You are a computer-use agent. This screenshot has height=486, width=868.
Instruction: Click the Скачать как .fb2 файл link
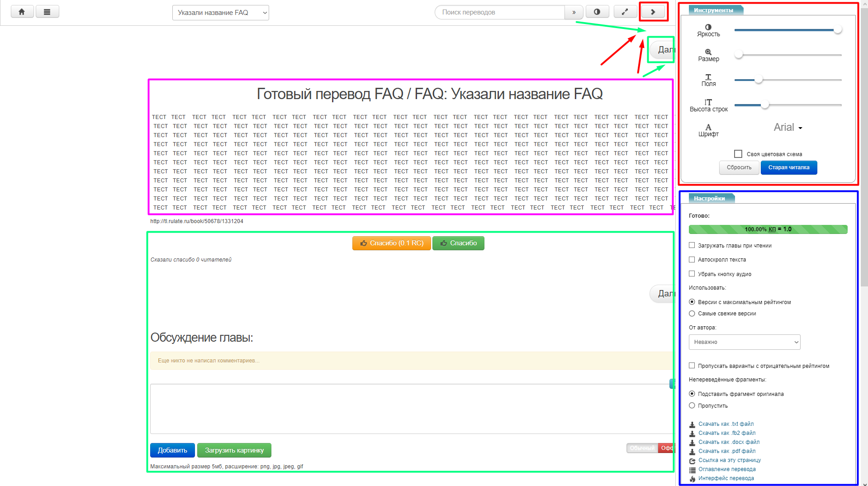pyautogui.click(x=726, y=433)
